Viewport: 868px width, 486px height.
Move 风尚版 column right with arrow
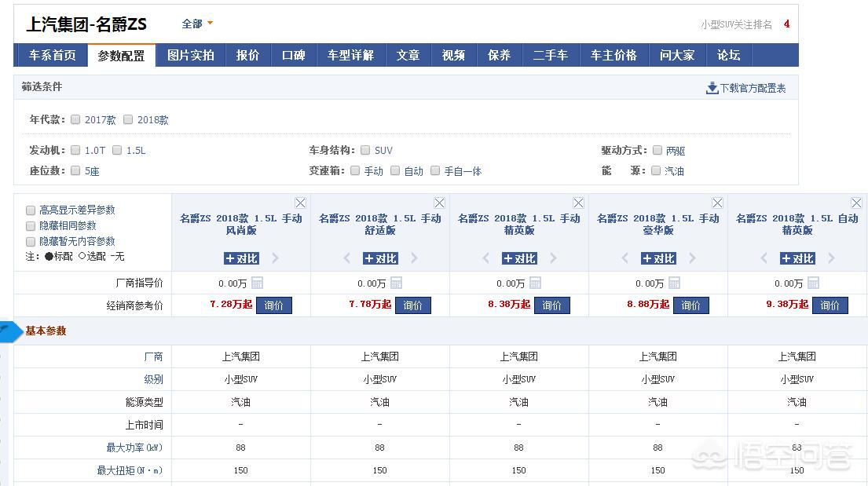click(x=275, y=258)
